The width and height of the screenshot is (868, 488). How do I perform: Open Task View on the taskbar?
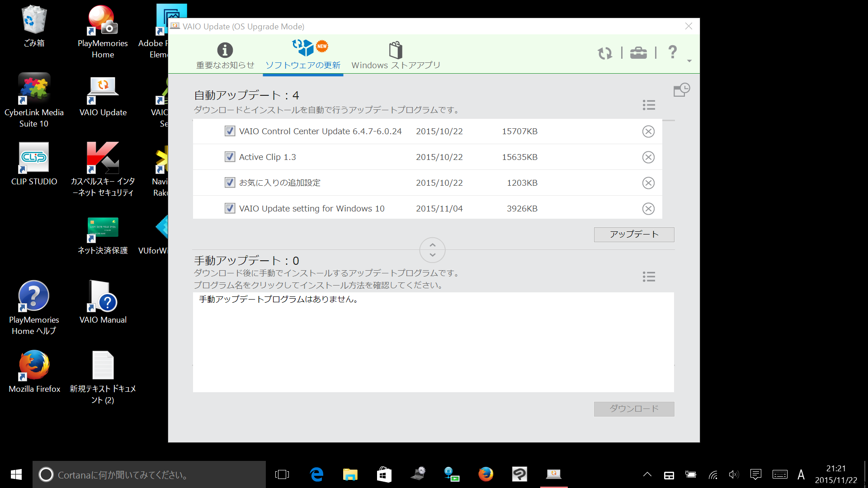[x=282, y=474]
